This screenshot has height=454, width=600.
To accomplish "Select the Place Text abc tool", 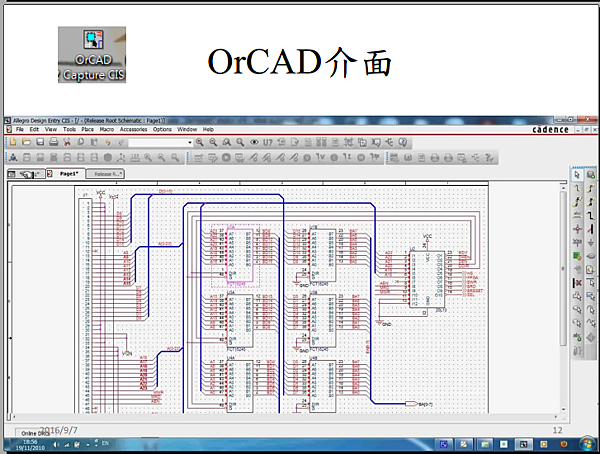I will pos(577,337).
